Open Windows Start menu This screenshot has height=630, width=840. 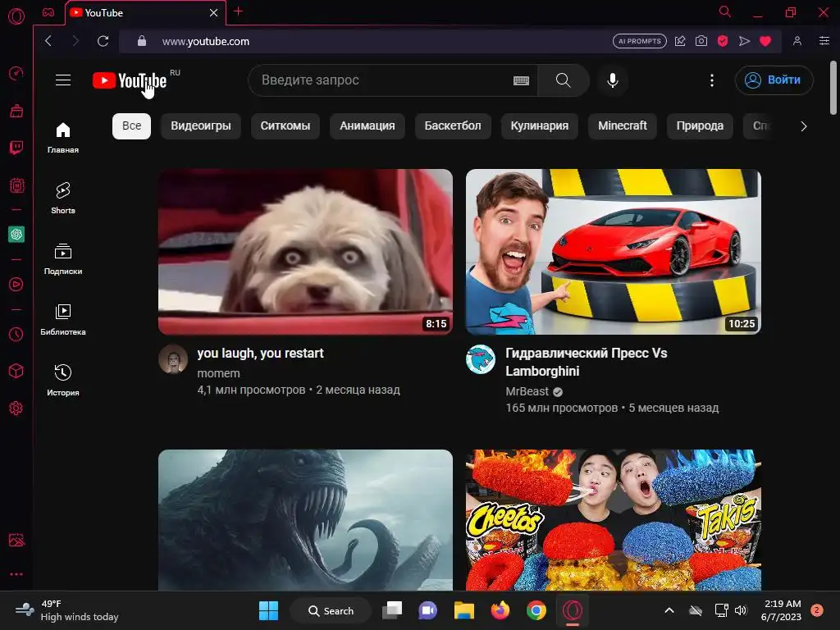pyautogui.click(x=268, y=610)
